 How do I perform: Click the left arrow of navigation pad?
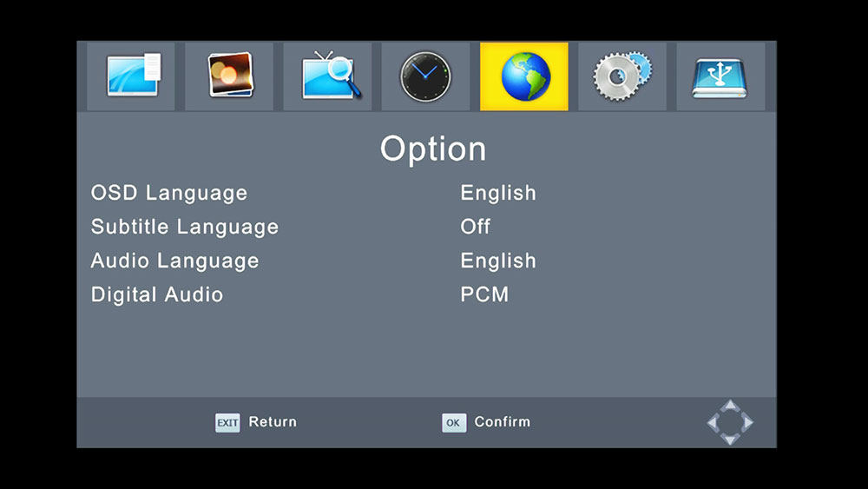713,422
